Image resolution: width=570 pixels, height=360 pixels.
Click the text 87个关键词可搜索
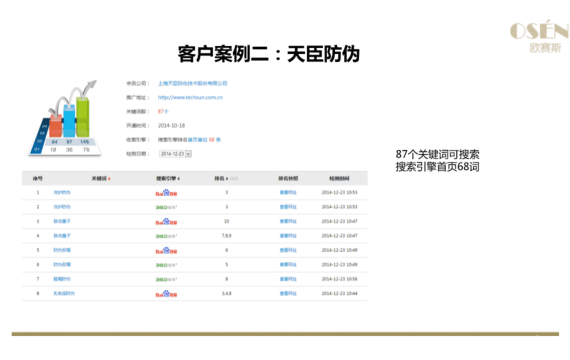pyautogui.click(x=437, y=154)
